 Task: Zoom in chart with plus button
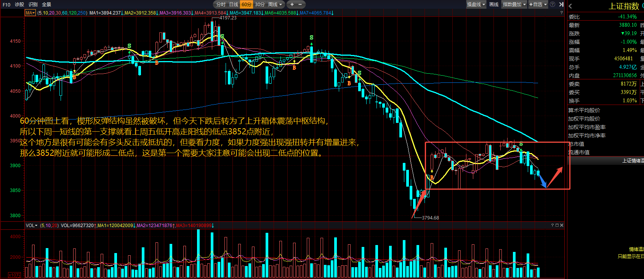[292, 5]
